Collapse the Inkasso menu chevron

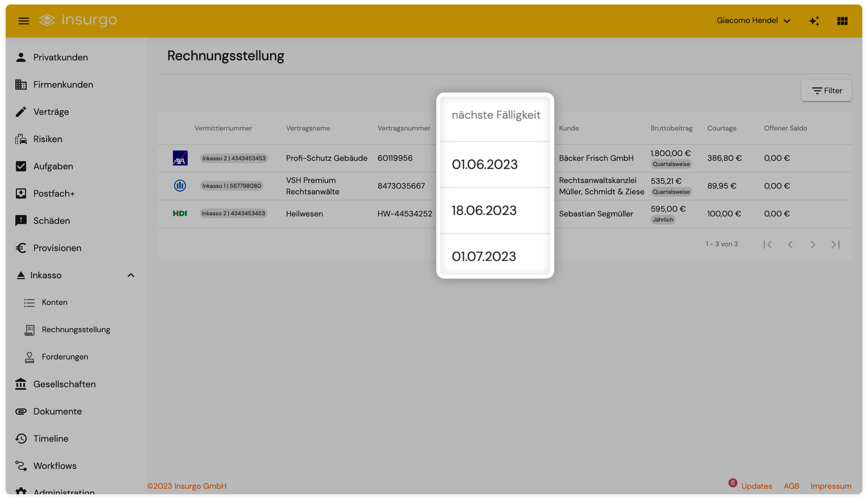tap(131, 275)
